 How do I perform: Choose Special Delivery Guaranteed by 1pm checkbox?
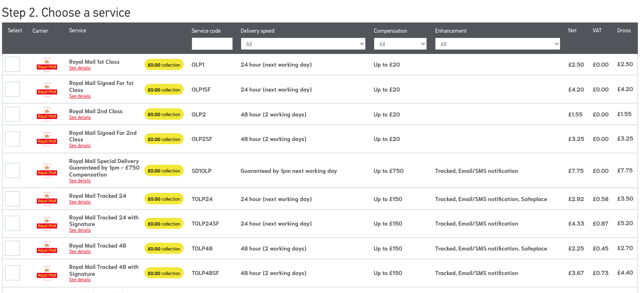[13, 171]
